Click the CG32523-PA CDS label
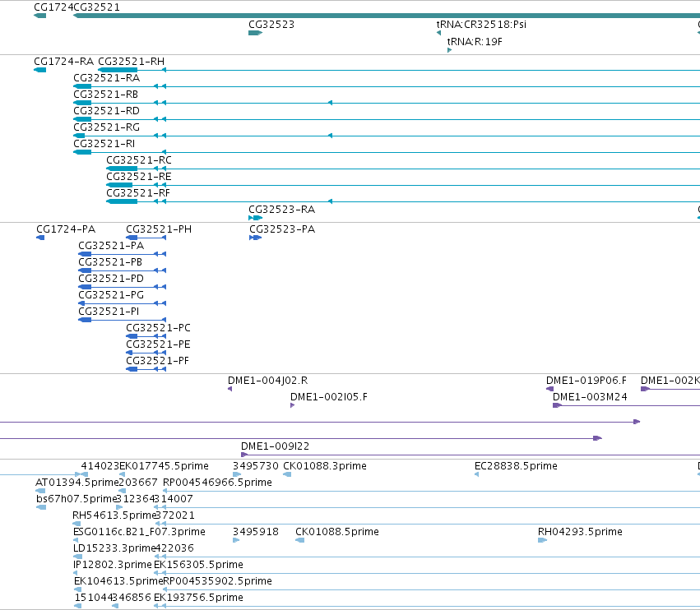This screenshot has width=700, height=610. coord(282,229)
